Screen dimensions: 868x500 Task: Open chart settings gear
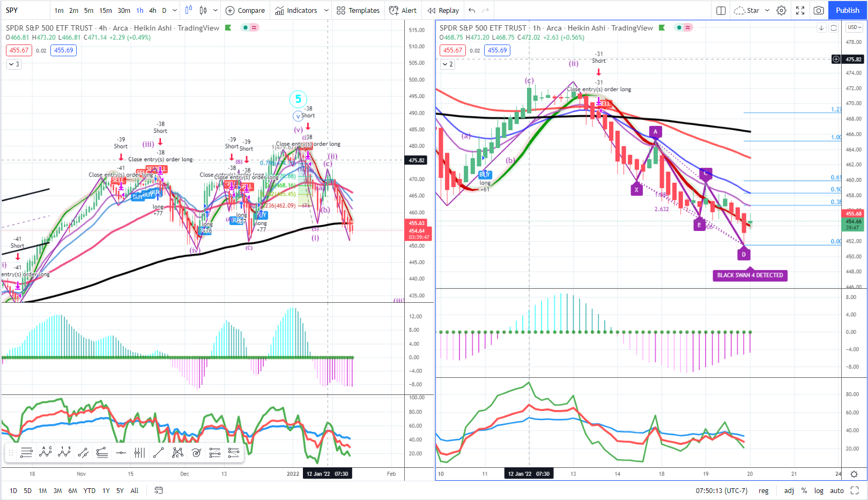[x=782, y=10]
